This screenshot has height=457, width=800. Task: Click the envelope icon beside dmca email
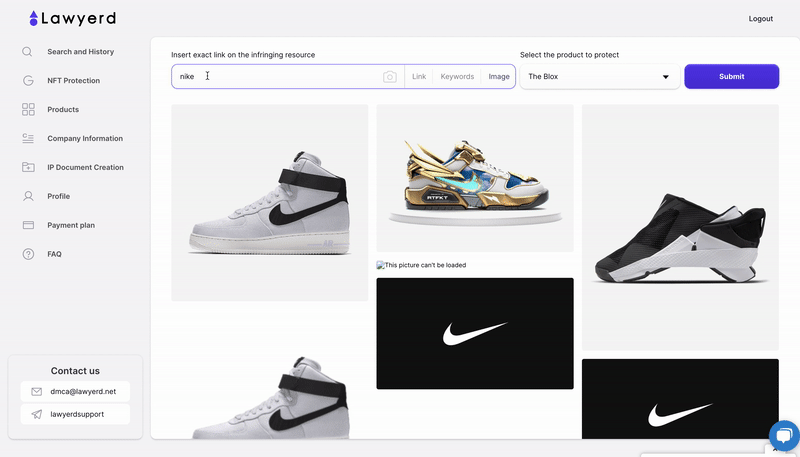(x=36, y=392)
